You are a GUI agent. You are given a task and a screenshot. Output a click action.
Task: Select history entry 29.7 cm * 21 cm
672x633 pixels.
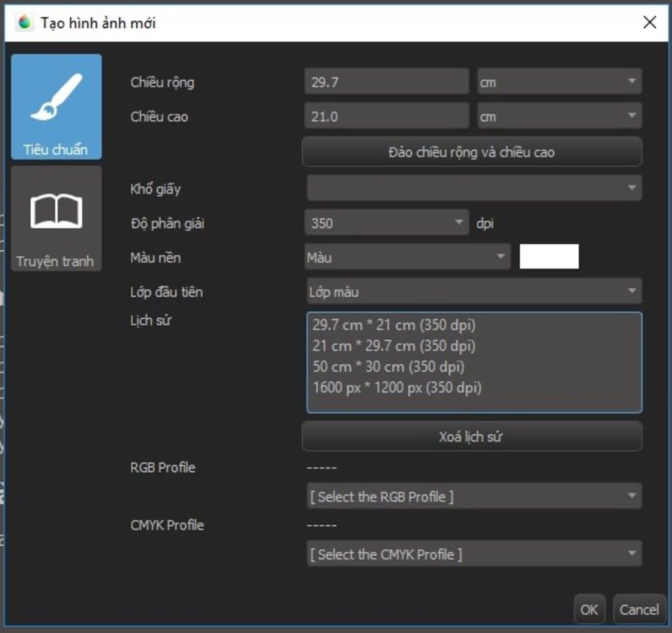pyautogui.click(x=394, y=324)
